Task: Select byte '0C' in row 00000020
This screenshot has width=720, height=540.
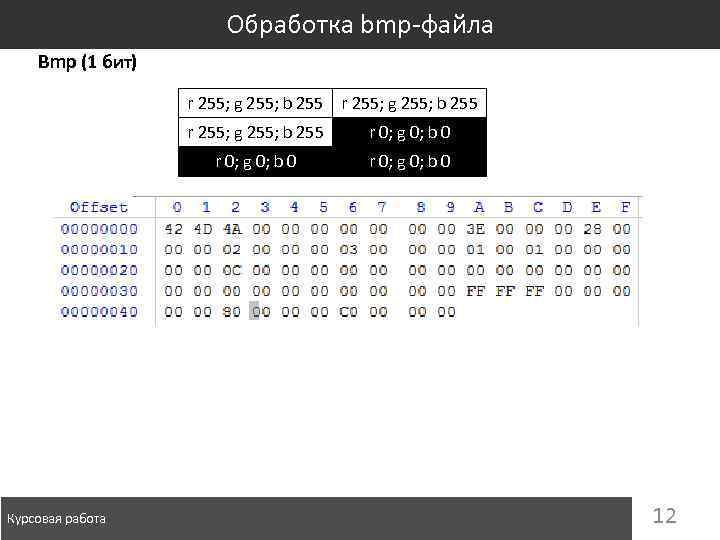Action: [x=232, y=270]
